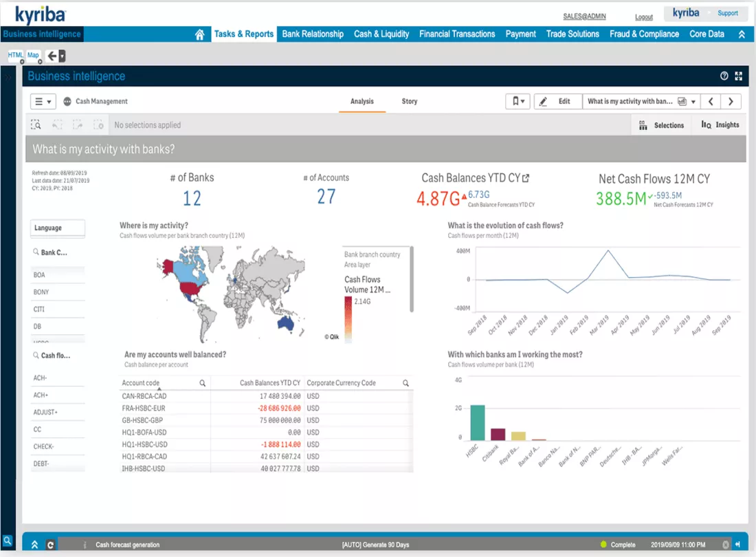Image resolution: width=756 pixels, height=557 pixels.
Task: Switch to the Story tab
Action: click(410, 101)
